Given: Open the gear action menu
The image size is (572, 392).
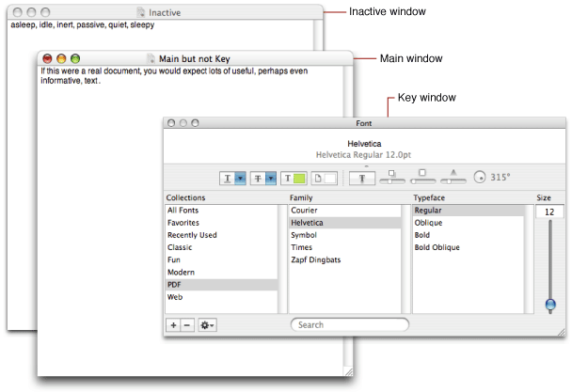Looking at the screenshot, I should pos(207,324).
